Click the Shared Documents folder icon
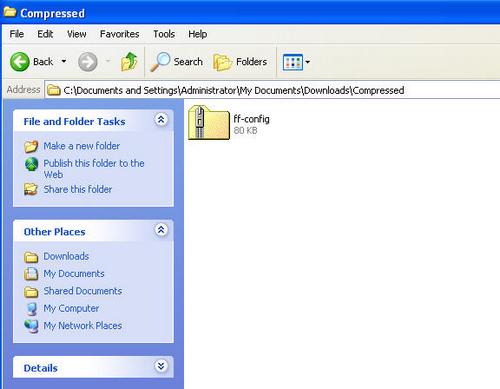The width and height of the screenshot is (500, 389). click(x=31, y=292)
